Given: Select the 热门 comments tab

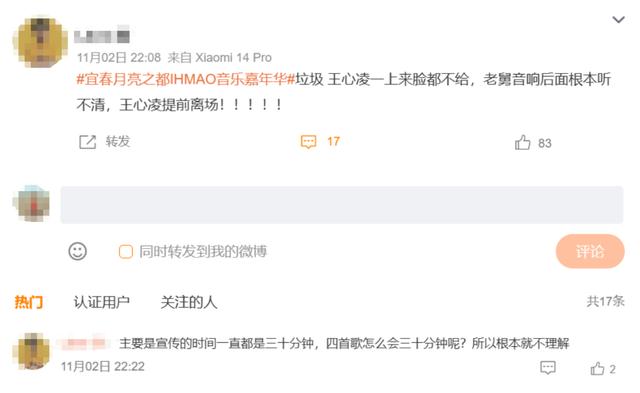Looking at the screenshot, I should 29,302.
